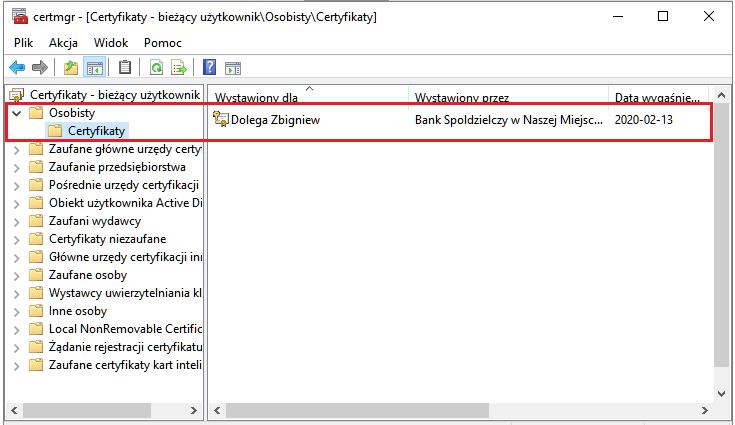The width and height of the screenshot is (735, 425).
Task: Open the Akcja menu
Action: coord(63,43)
